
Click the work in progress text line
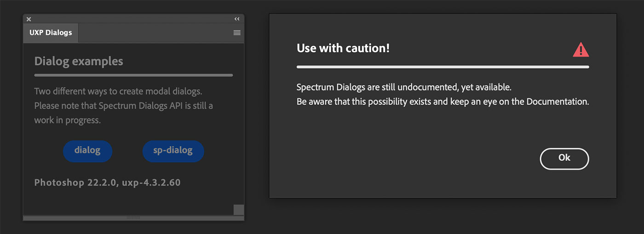pyautogui.click(x=67, y=120)
